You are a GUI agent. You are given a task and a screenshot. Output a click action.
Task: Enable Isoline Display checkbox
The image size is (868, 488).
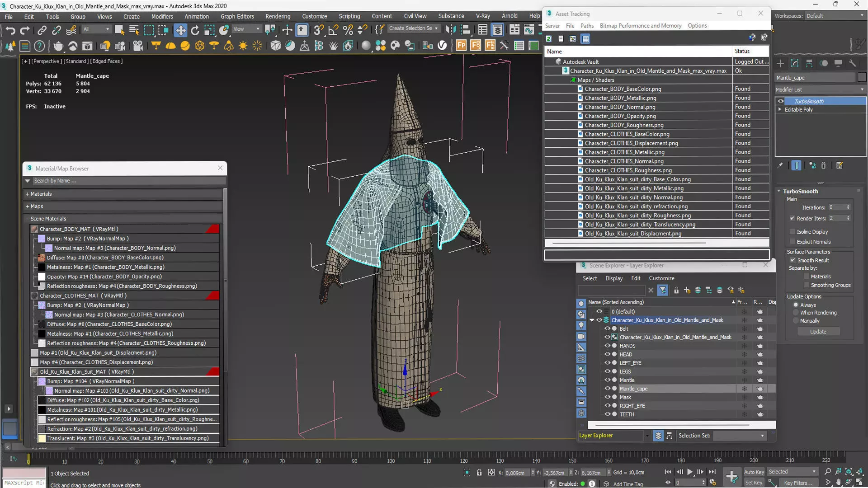(x=792, y=232)
